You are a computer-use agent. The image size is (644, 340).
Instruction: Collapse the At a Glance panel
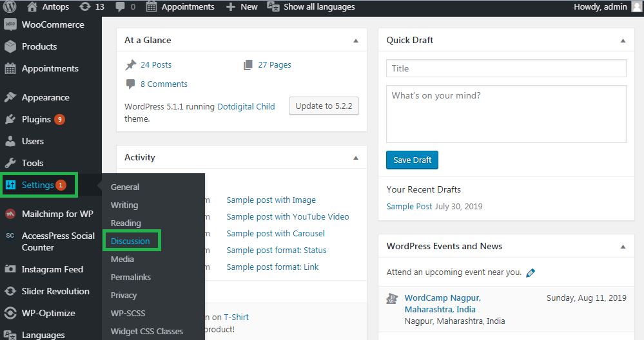click(x=356, y=41)
